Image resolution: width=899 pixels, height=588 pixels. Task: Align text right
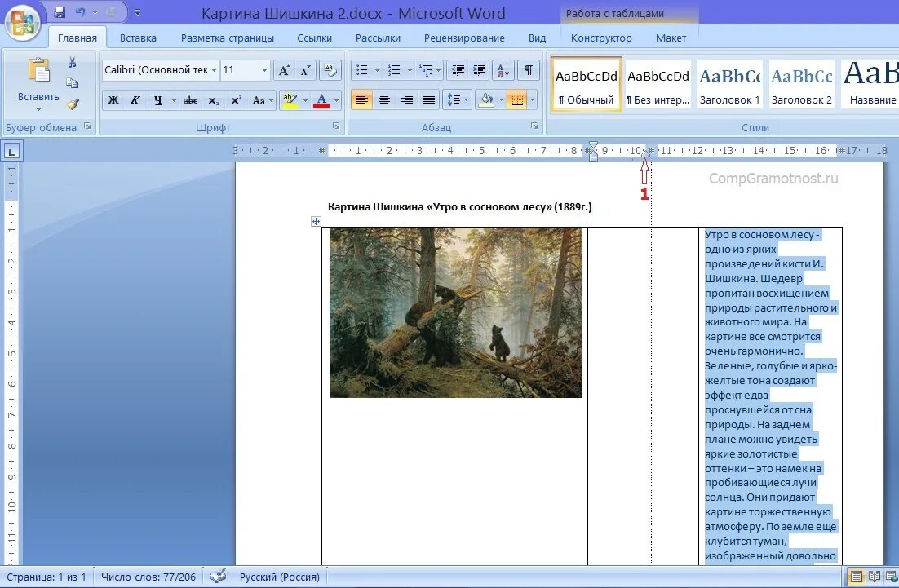406,99
